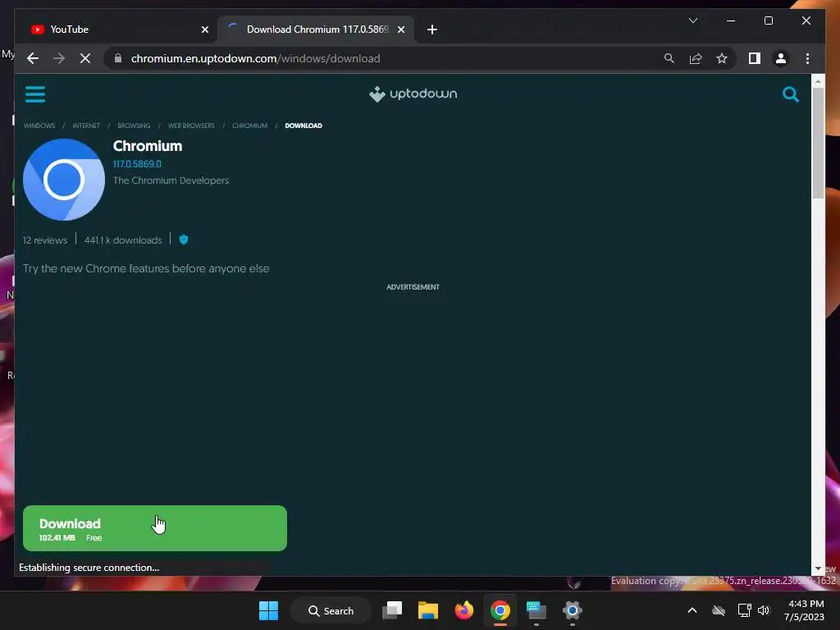Go forward to the next page
This screenshot has height=630, width=840.
point(59,58)
